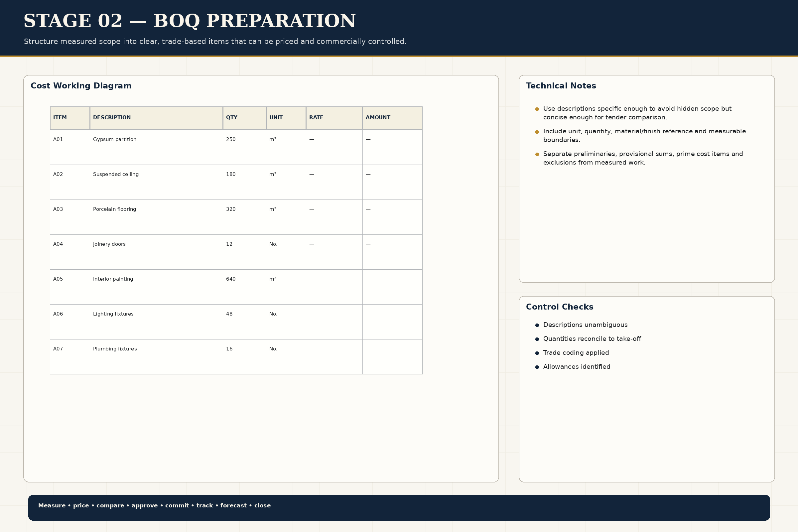Select item code A06
This screenshot has height=532, width=798.
pos(58,314)
